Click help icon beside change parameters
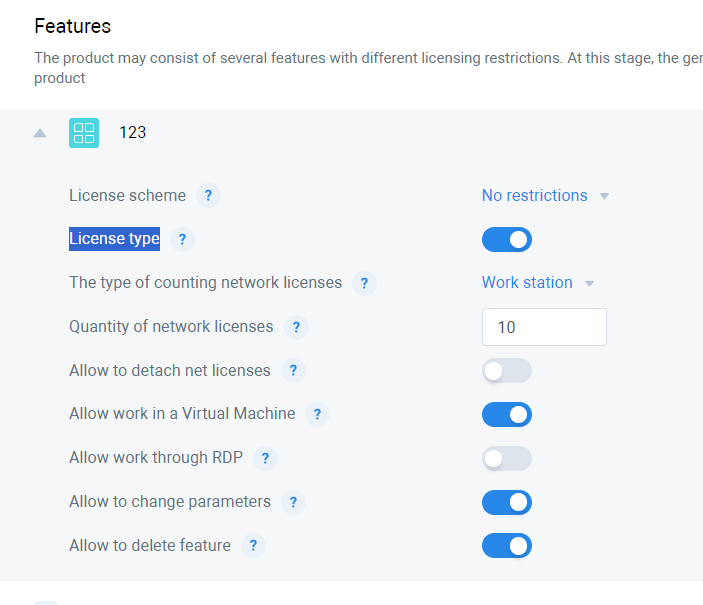 [293, 502]
